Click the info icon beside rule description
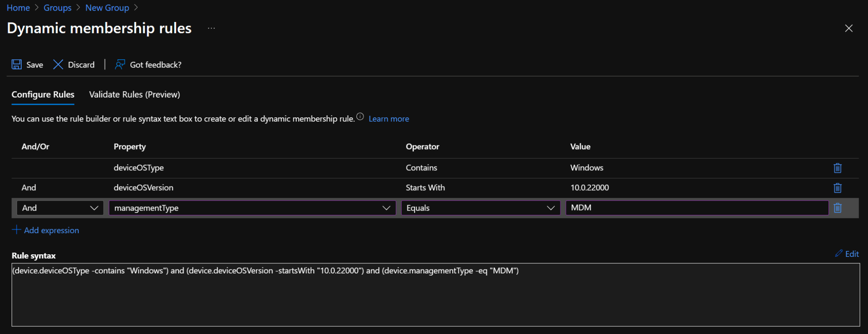The height and width of the screenshot is (334, 868). click(360, 117)
